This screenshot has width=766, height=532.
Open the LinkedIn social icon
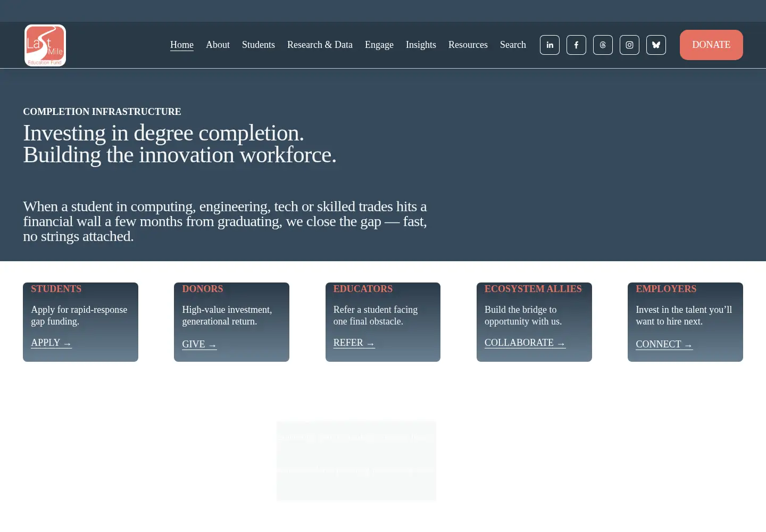tap(549, 45)
